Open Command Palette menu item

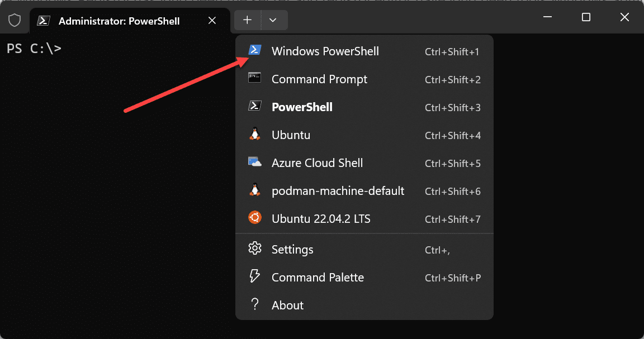pos(318,278)
